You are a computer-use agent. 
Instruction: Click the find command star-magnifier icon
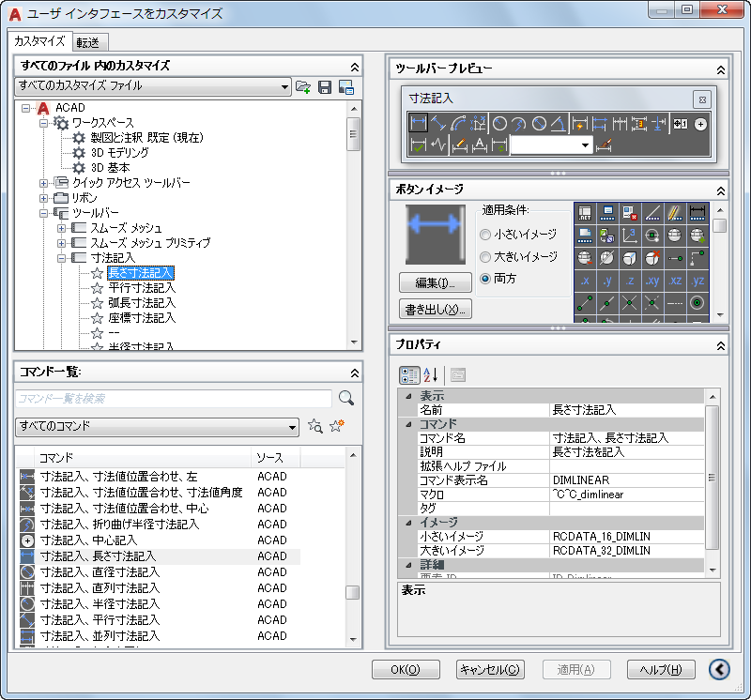click(315, 426)
